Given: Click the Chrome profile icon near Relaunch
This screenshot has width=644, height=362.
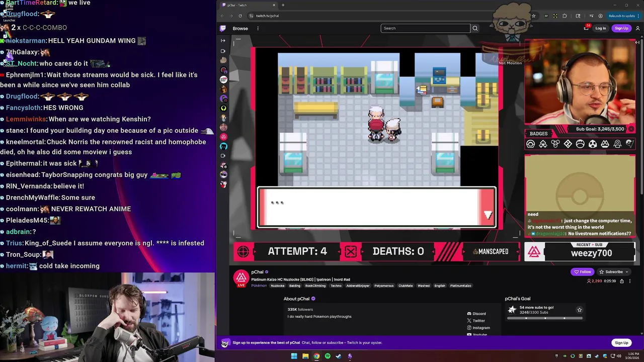Looking at the screenshot, I should click(601, 16).
